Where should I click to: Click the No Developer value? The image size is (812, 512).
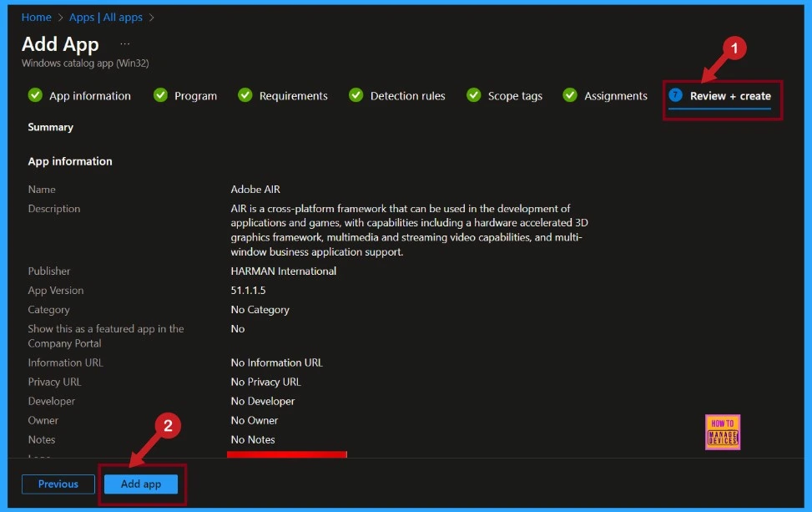tap(263, 401)
